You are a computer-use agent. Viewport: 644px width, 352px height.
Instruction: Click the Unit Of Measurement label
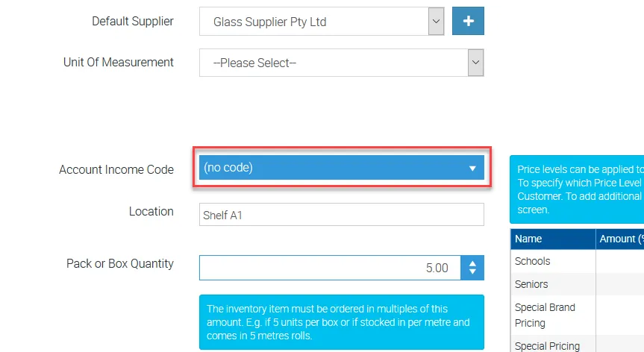click(x=119, y=62)
